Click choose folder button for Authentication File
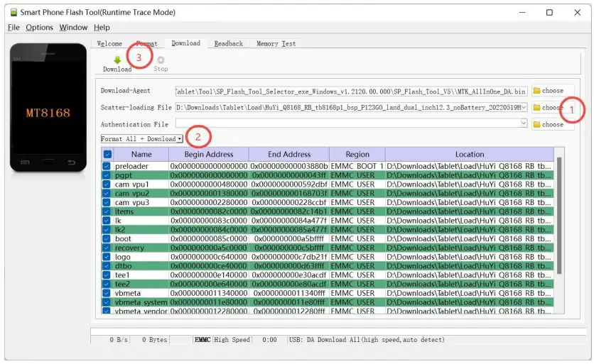Screen dimensions: 594x364 point(548,124)
